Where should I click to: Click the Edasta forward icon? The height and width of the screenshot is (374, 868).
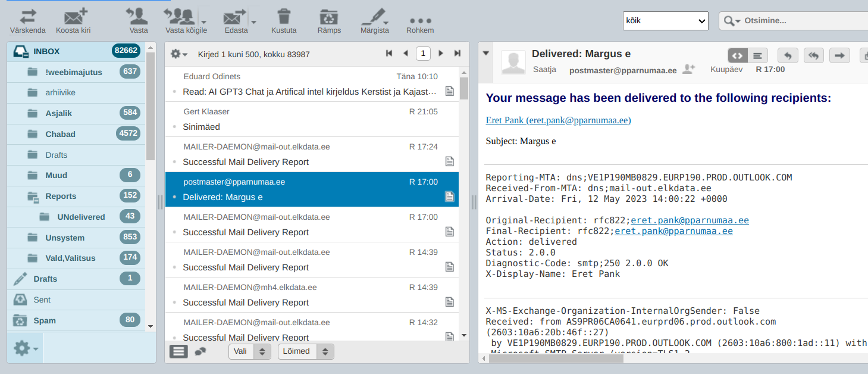(235, 18)
